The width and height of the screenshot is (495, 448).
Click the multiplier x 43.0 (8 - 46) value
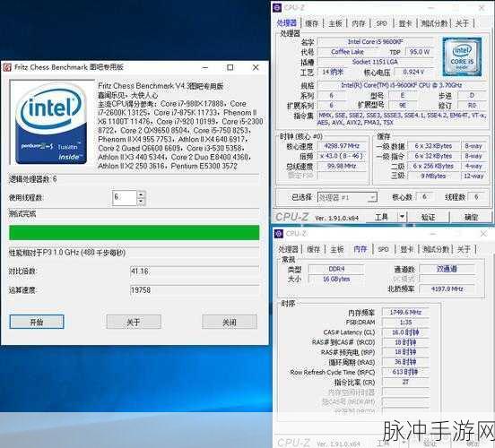(x=343, y=156)
